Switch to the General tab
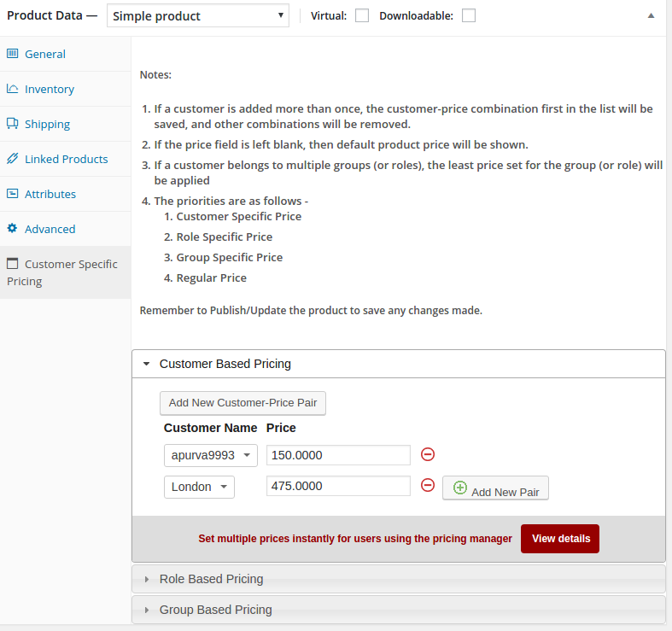Image resolution: width=672 pixels, height=631 pixels. click(65, 54)
